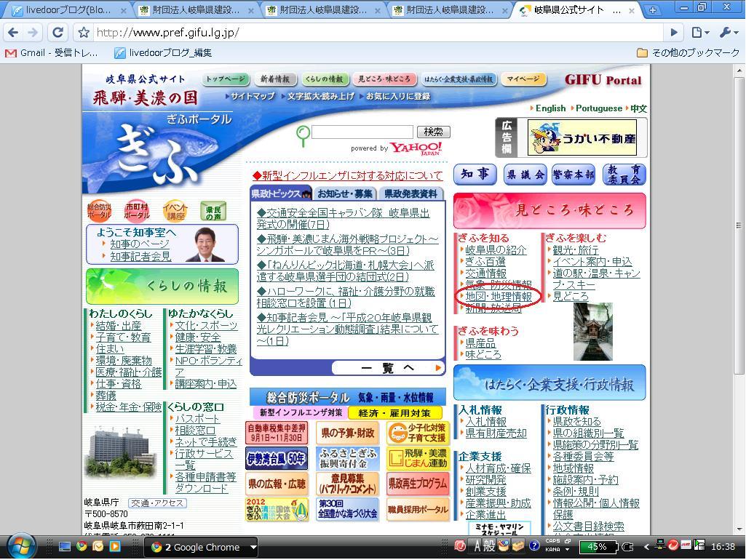Open Gmail bookmark in bookmarks bar
The image size is (746, 560).
52,53
